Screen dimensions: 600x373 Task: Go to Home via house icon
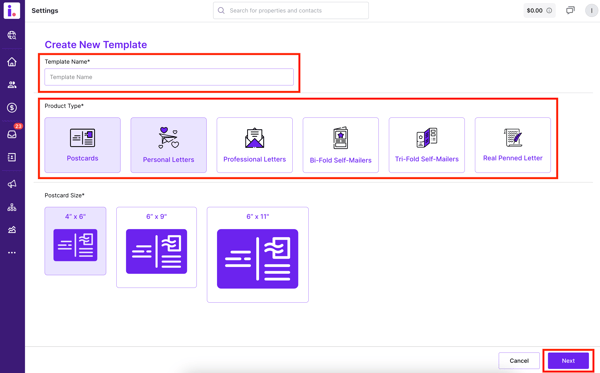tap(12, 62)
